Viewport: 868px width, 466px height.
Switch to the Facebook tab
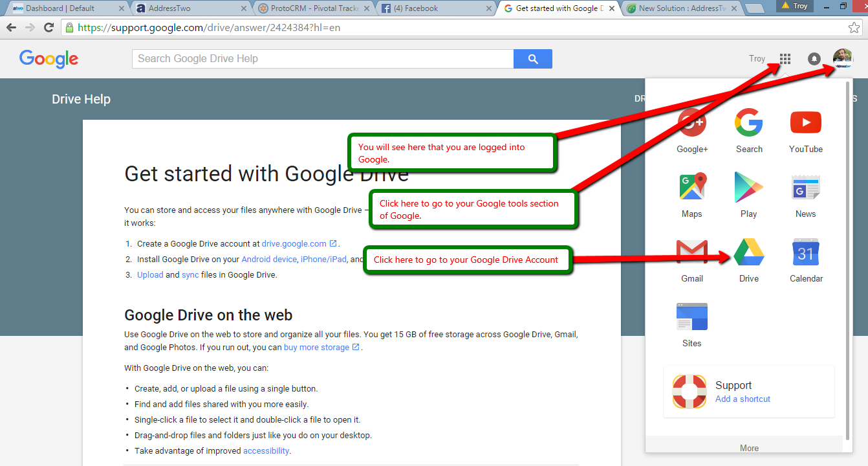435,8
